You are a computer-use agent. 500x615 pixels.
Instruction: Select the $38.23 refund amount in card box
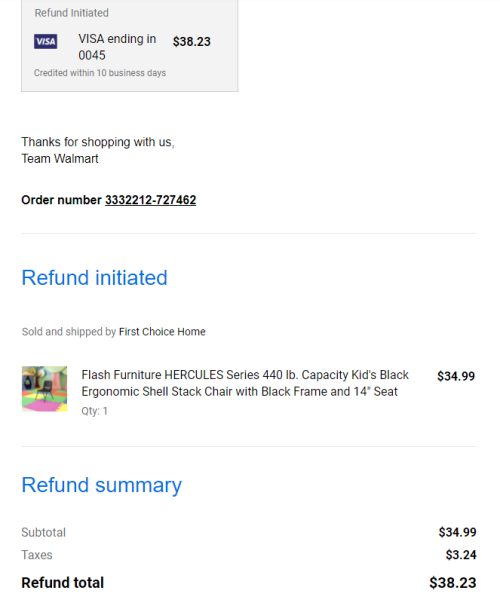tap(192, 42)
